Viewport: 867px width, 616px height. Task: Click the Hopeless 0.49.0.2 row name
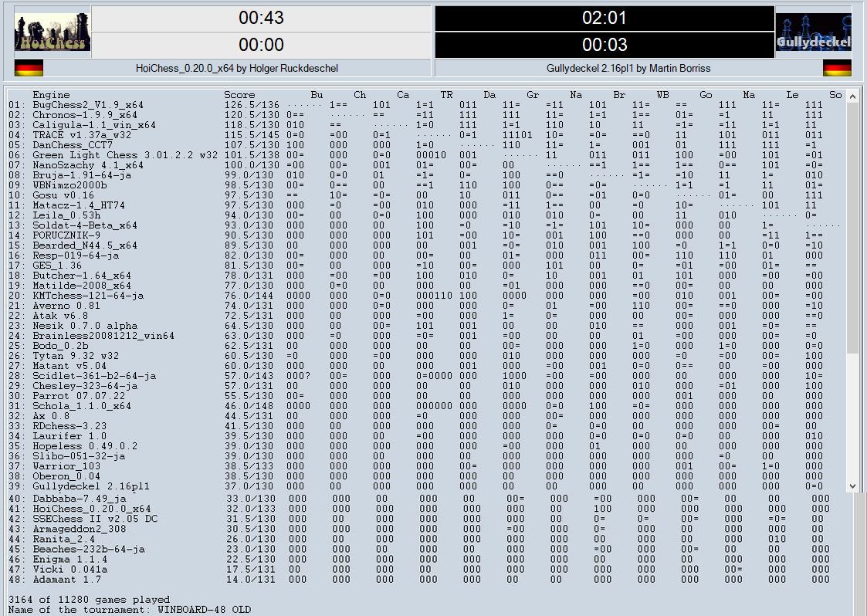[x=85, y=445]
